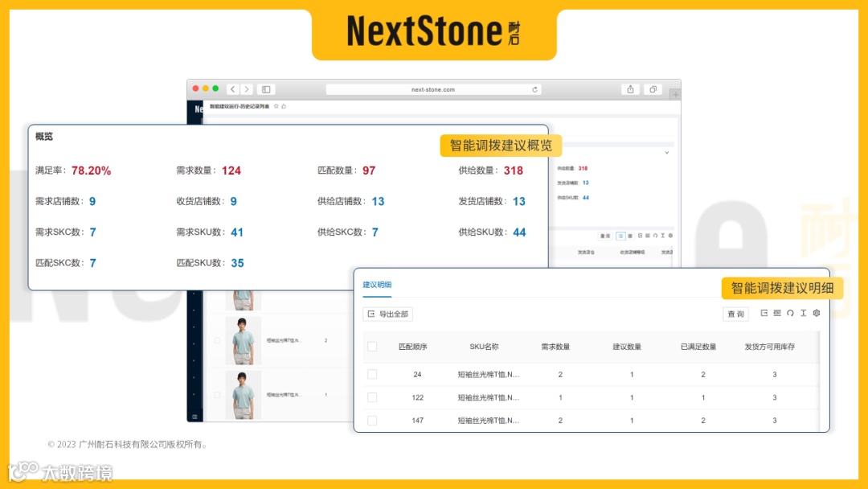Viewport: 868px width, 489px height.
Task: Click the 已满足数量 column header
Action: tap(698, 347)
